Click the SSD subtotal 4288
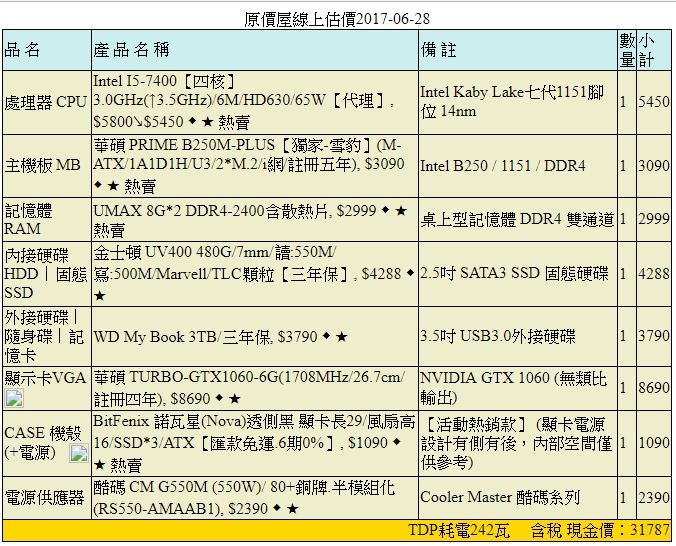The height and width of the screenshot is (546, 676). 654,274
